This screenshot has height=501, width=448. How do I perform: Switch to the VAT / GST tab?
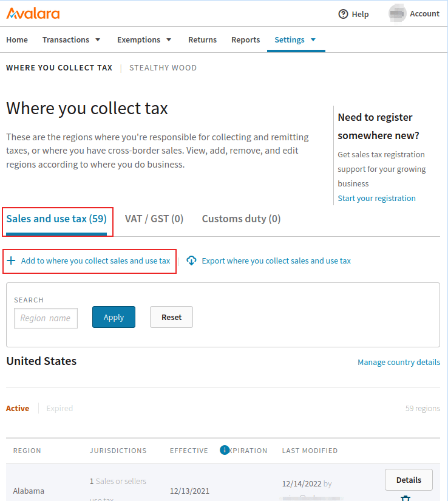coord(154,219)
